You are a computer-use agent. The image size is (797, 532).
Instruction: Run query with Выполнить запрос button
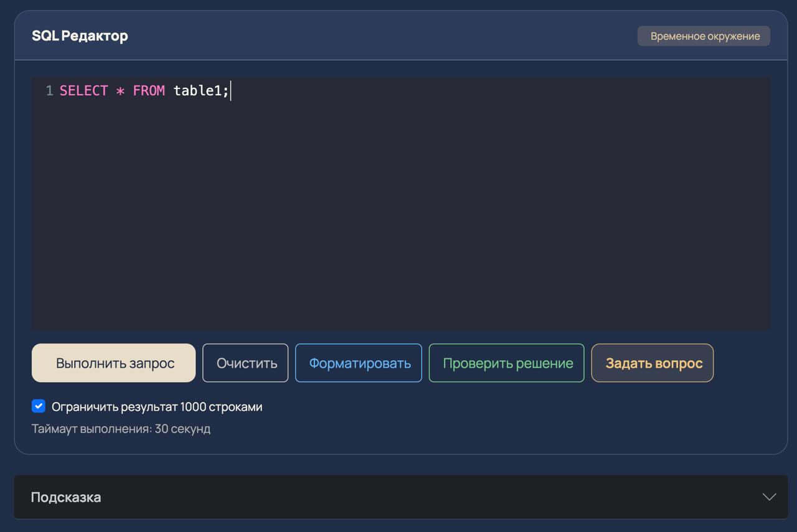113,363
